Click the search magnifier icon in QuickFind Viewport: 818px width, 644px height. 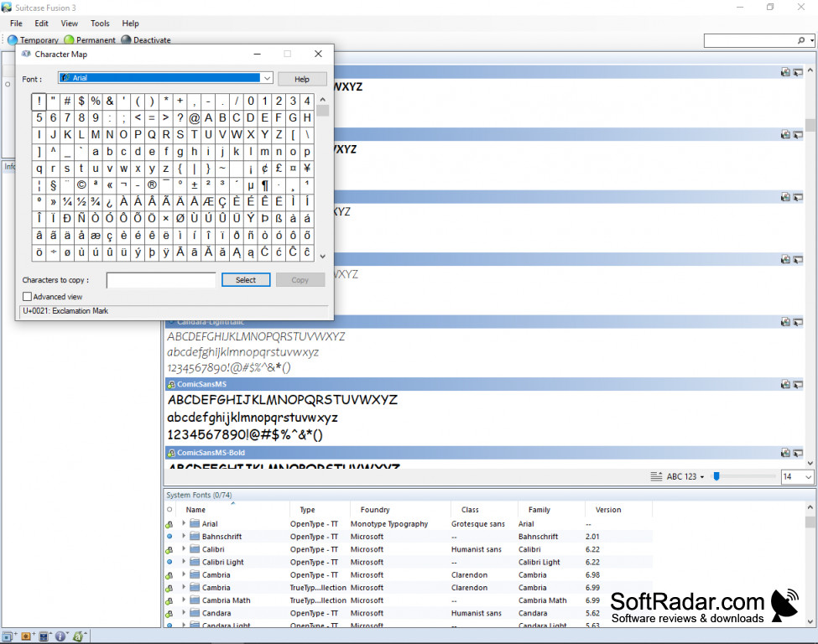click(801, 40)
